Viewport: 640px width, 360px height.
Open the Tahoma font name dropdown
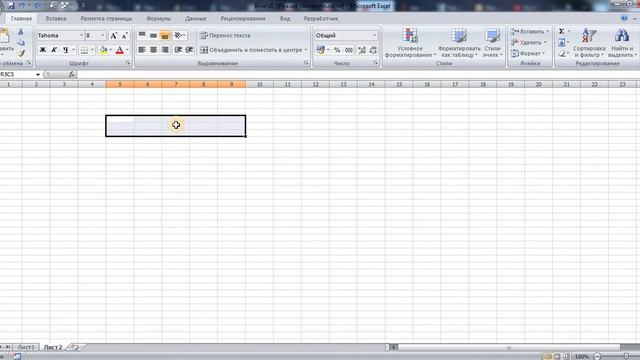click(81, 36)
